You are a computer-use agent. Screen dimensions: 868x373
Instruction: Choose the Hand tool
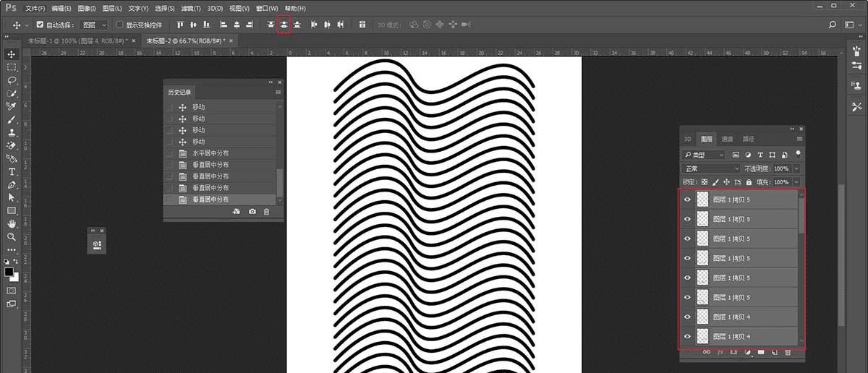(x=12, y=223)
